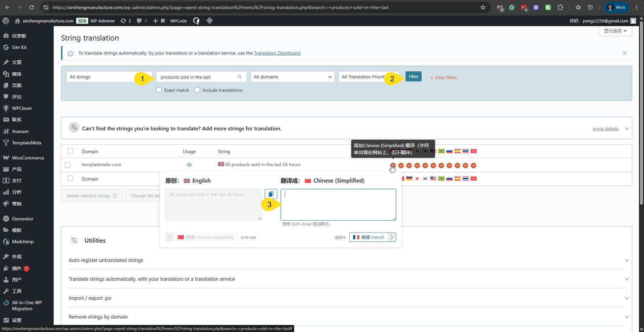
Task: Click the Vietnam flag in bottom header row
Action: tap(474, 179)
